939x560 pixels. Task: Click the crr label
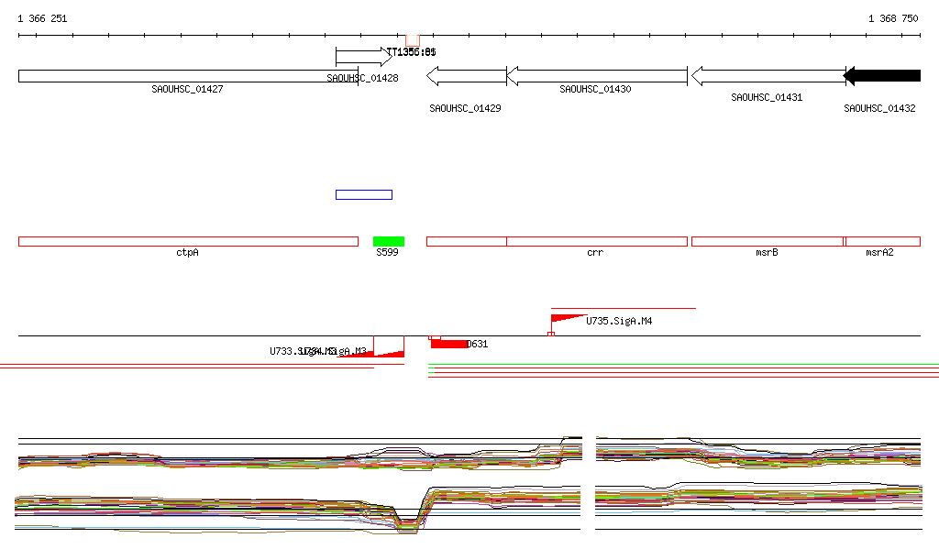[595, 252]
